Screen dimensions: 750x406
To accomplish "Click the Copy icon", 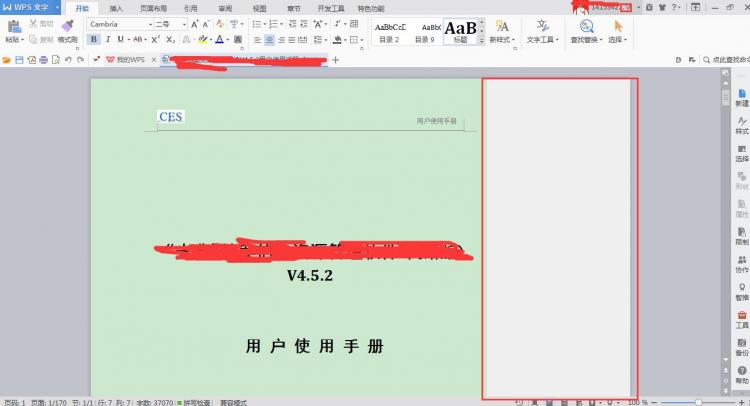I will pyautogui.click(x=33, y=39).
